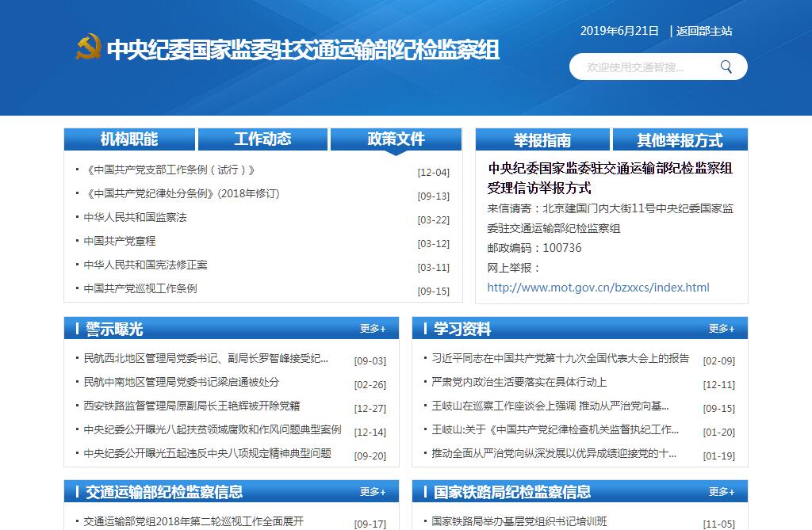The width and height of the screenshot is (812, 530).
Task: Expand 更多+ in the 学习资料 section
Action: click(722, 329)
